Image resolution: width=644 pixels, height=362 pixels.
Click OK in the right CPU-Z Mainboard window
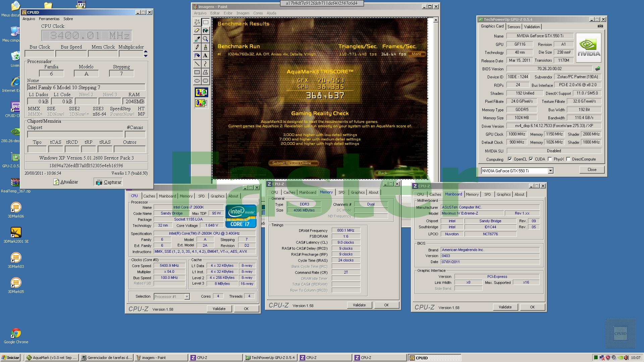point(532,307)
